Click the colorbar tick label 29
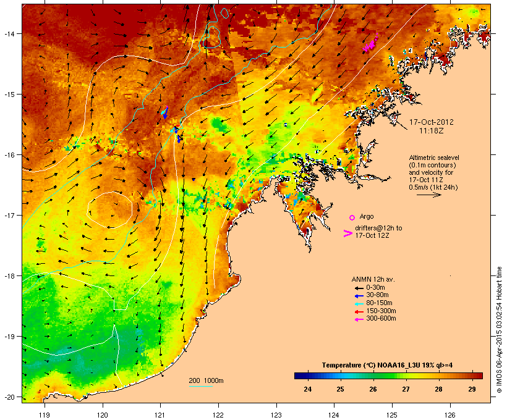 [471, 389]
